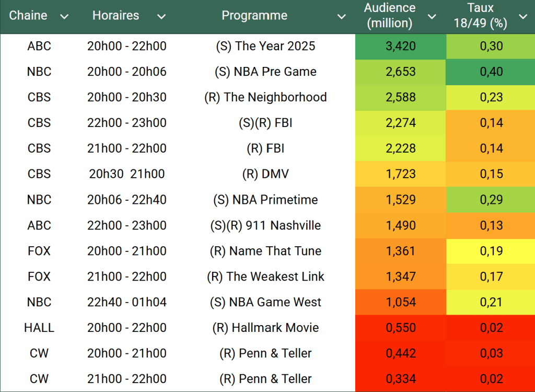
Task: Expand the Taux 18/49 (%) filter chevron
Action: coord(523,17)
